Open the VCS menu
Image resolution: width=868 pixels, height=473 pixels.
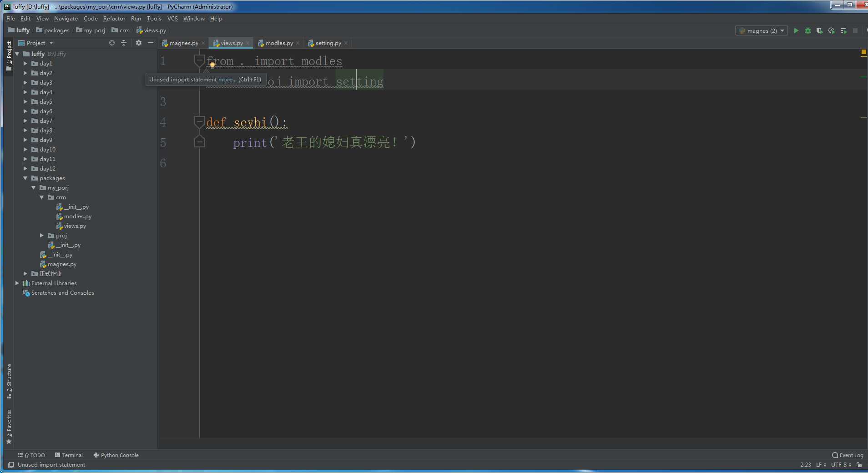(172, 18)
